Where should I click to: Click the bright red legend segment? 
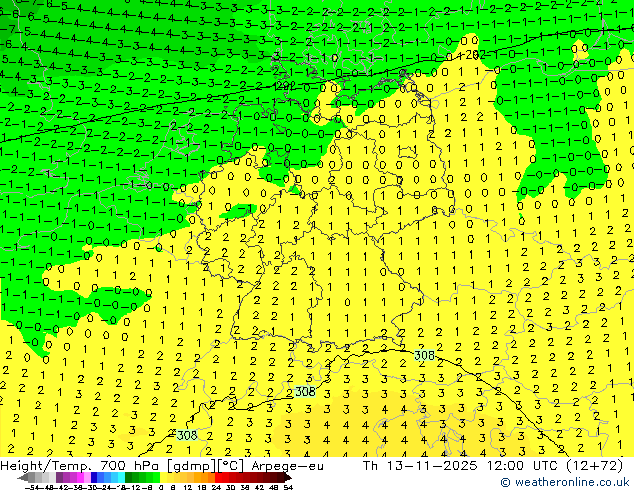(x=218, y=477)
